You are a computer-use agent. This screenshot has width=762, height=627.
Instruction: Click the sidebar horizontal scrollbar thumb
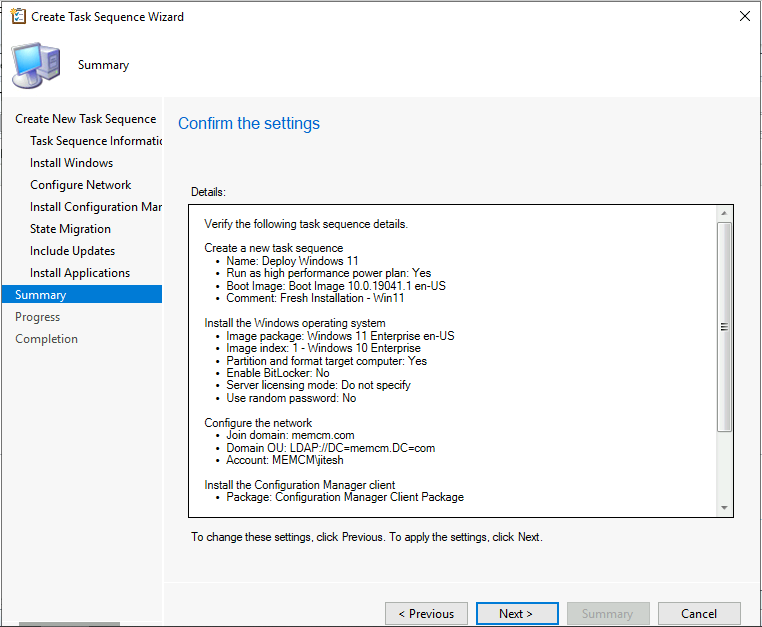69,624
